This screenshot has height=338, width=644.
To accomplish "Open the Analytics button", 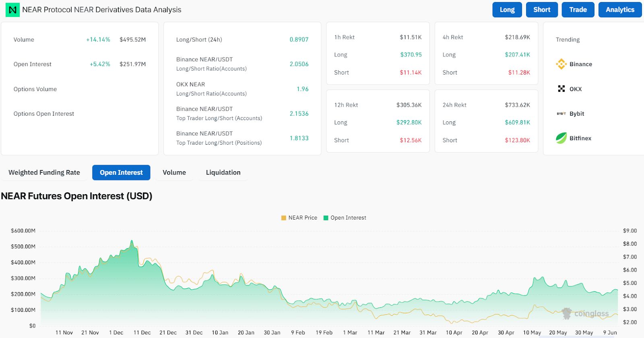I will 620,10.
